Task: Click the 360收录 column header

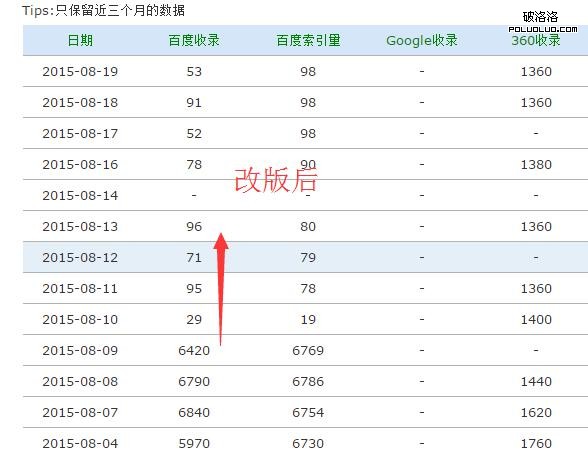Action: pos(536,40)
